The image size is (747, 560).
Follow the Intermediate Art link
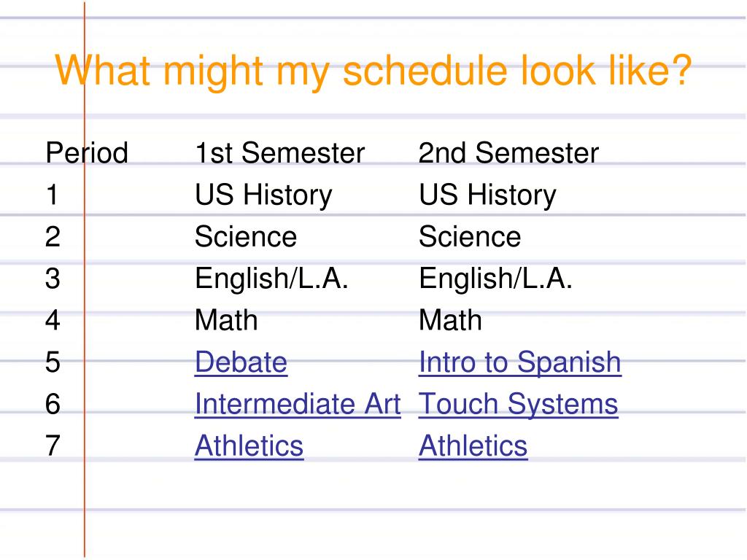[298, 404]
